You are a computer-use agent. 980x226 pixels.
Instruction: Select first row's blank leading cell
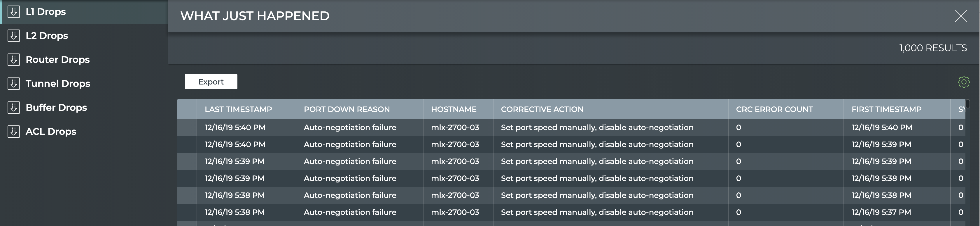(x=187, y=128)
